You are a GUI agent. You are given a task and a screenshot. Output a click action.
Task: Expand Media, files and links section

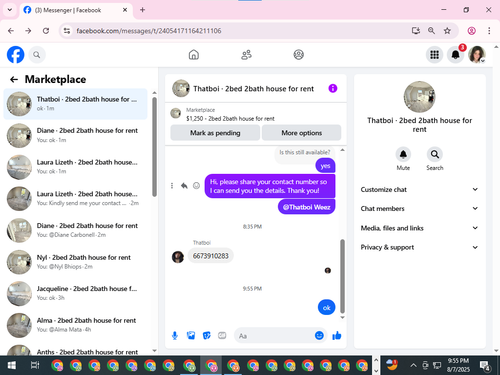pos(419,228)
